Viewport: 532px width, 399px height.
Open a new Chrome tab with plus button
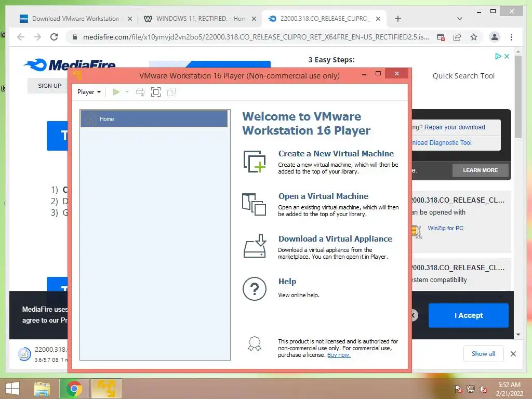398,19
